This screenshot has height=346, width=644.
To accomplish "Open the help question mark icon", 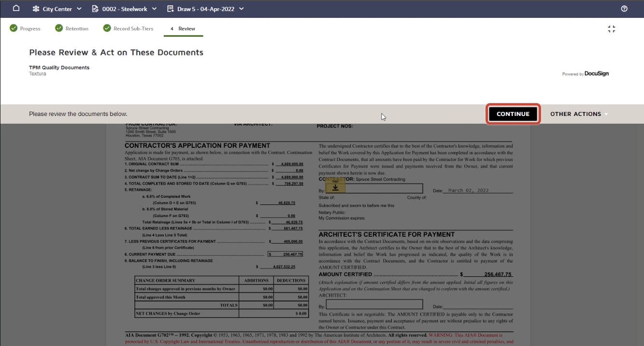I will 624,9.
